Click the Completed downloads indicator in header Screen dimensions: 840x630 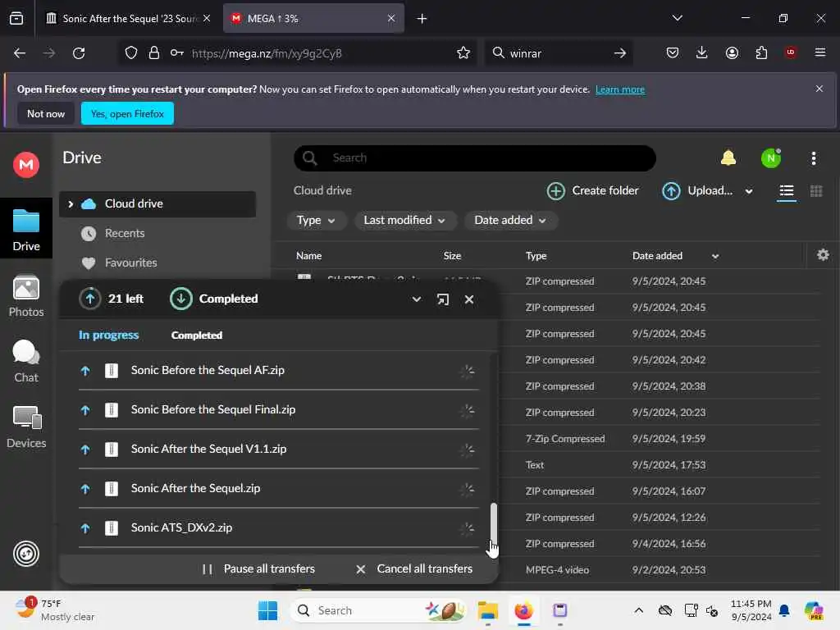(214, 299)
